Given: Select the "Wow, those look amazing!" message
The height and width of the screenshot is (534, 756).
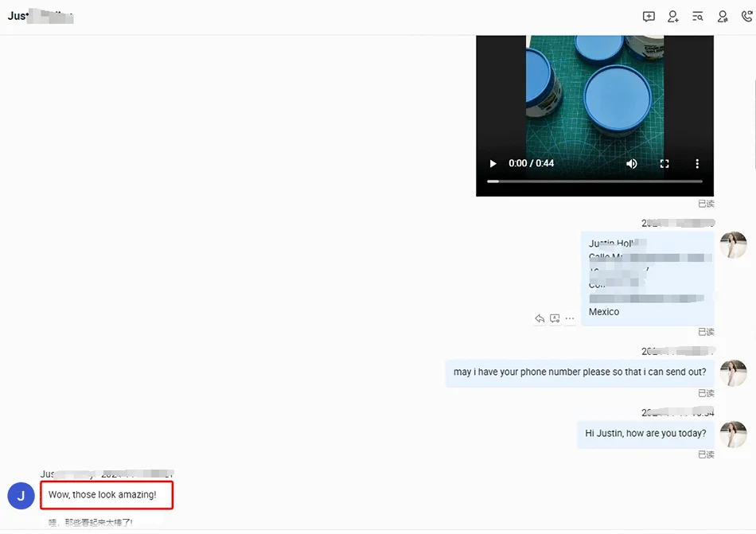Looking at the screenshot, I should click(x=106, y=495).
